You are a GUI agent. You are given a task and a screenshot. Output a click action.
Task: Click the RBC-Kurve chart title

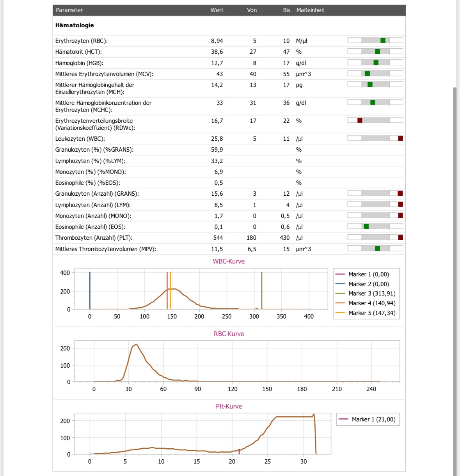(229, 334)
